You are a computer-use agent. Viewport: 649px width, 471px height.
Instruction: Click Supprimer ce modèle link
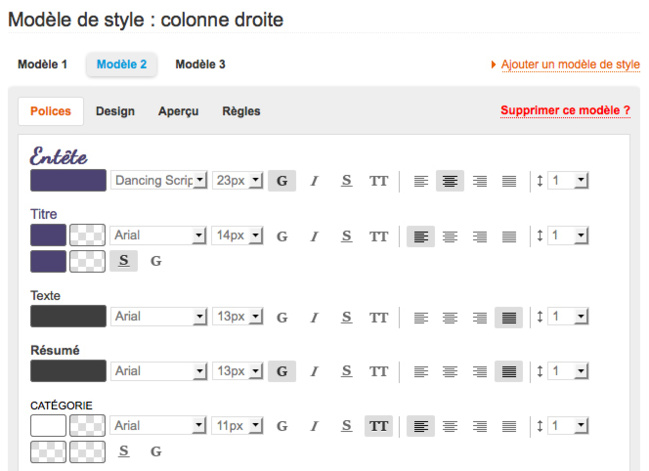pyautogui.click(x=565, y=110)
